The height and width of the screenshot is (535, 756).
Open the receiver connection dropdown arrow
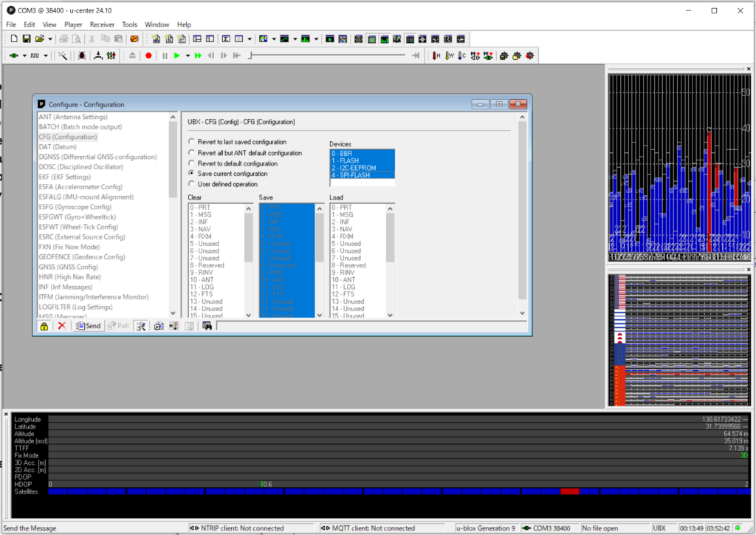point(24,56)
